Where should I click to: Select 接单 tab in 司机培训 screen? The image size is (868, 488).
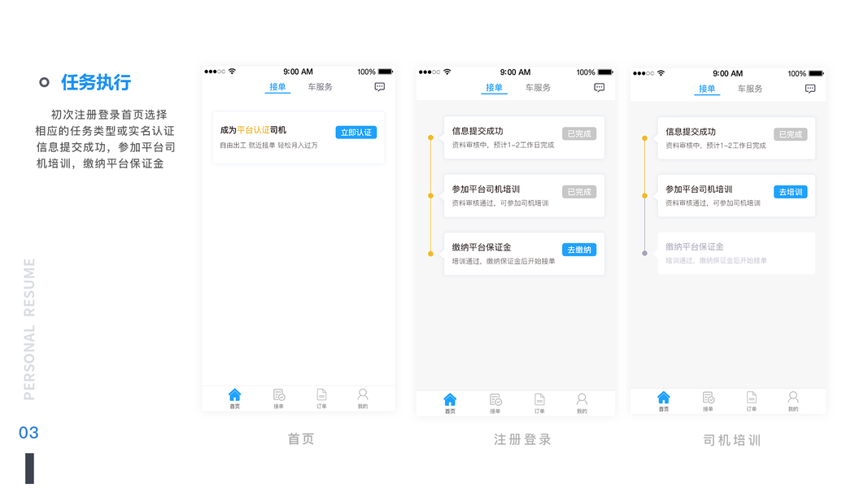707,89
